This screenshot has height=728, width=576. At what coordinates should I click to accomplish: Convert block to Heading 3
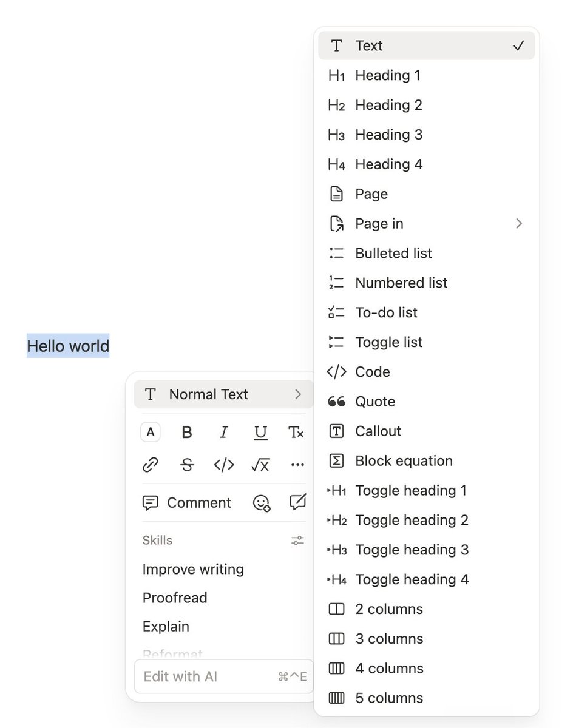427,135
